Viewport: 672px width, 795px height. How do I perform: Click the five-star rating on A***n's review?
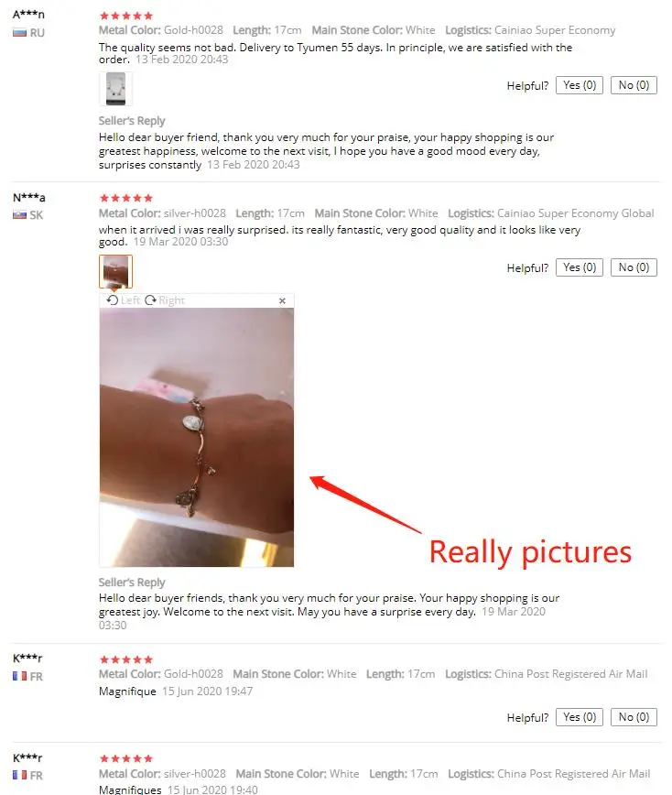coord(126,16)
